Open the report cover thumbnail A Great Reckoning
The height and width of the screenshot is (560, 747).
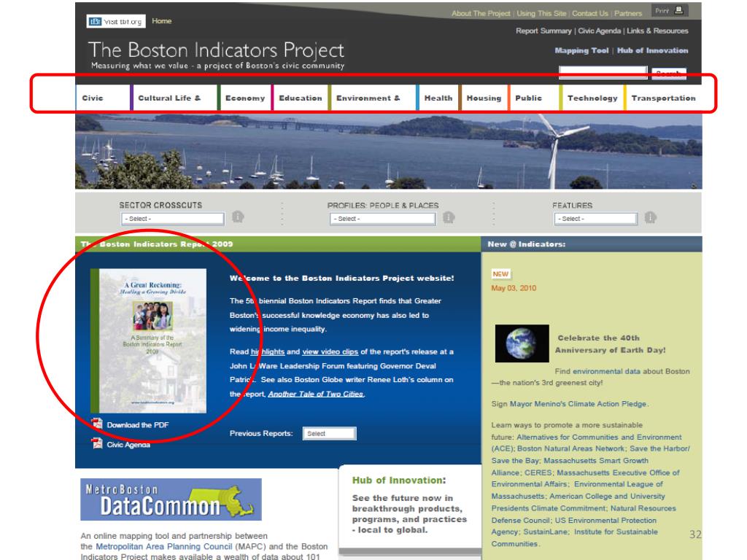click(148, 341)
